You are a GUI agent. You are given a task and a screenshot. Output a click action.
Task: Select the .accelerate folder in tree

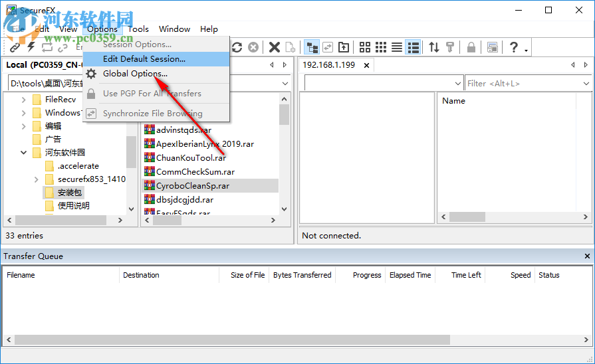pos(78,166)
